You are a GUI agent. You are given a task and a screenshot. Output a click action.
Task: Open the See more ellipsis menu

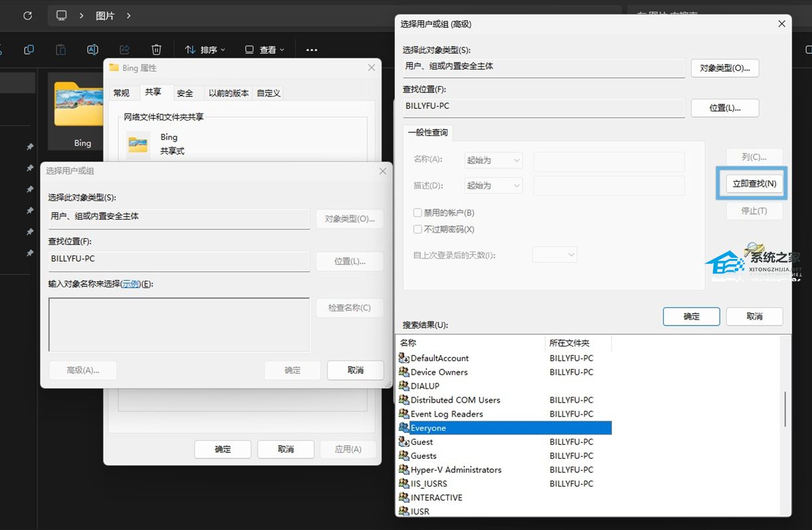pyautogui.click(x=311, y=50)
